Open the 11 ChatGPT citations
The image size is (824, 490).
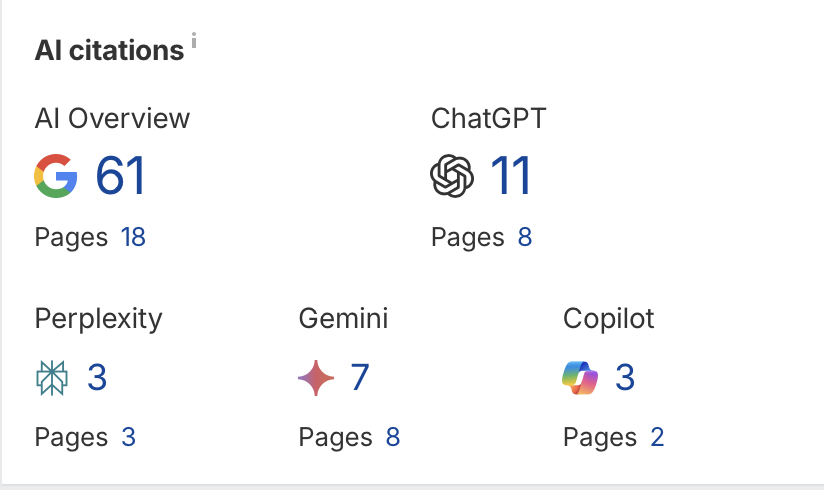pyautogui.click(x=510, y=177)
